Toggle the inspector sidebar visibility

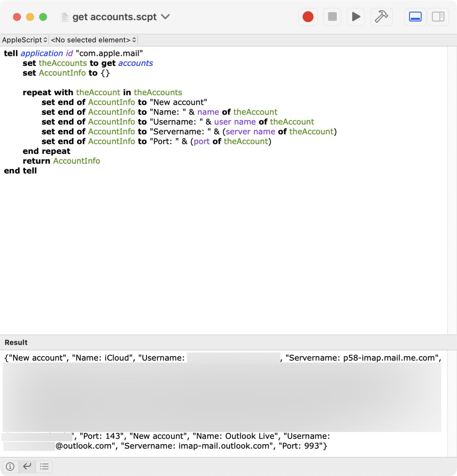point(438,17)
